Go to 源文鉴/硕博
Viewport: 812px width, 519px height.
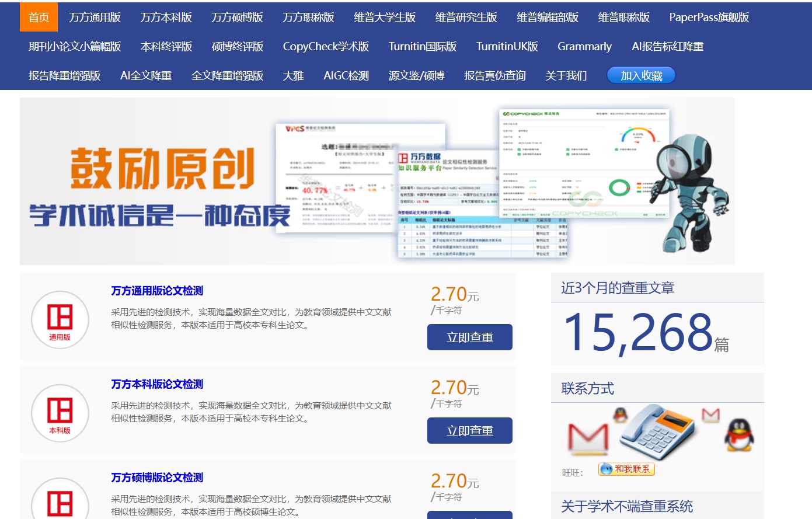[416, 75]
